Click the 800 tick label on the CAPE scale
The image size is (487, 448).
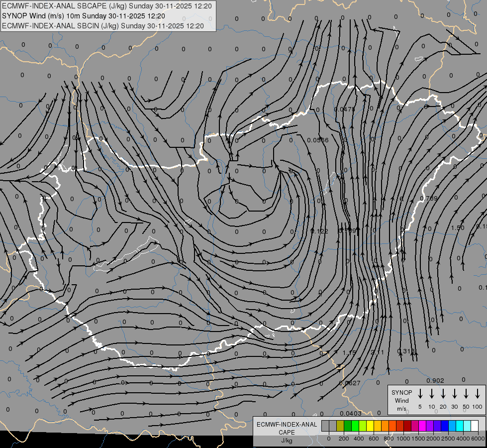pos(389,439)
